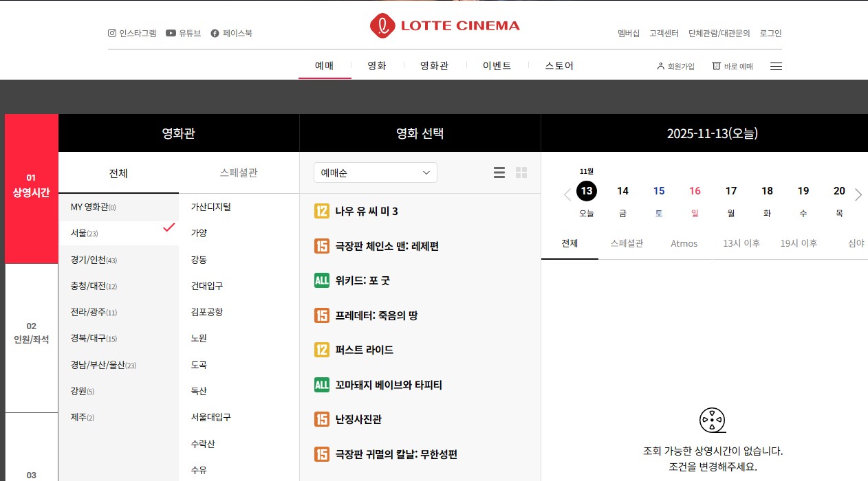Click the 로그인 link

pos(770,32)
